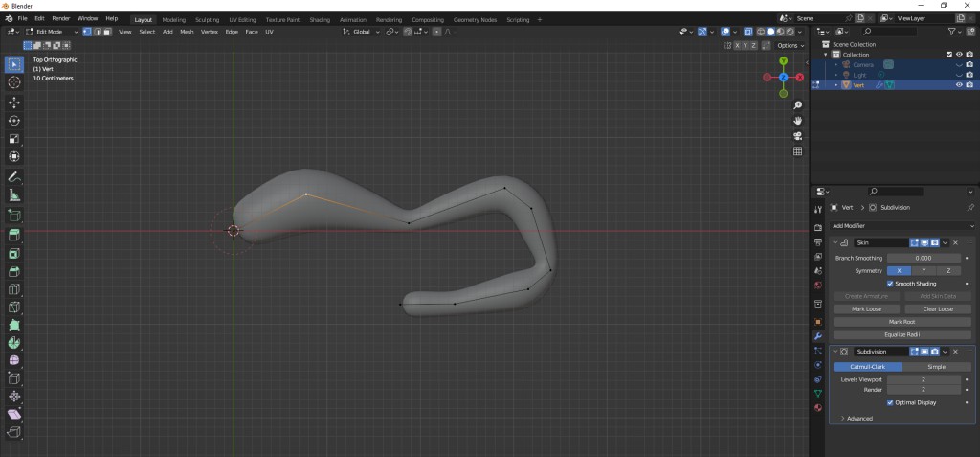Click the Branch Smoothing slider
This screenshot has height=457, width=980.
(x=924, y=258)
